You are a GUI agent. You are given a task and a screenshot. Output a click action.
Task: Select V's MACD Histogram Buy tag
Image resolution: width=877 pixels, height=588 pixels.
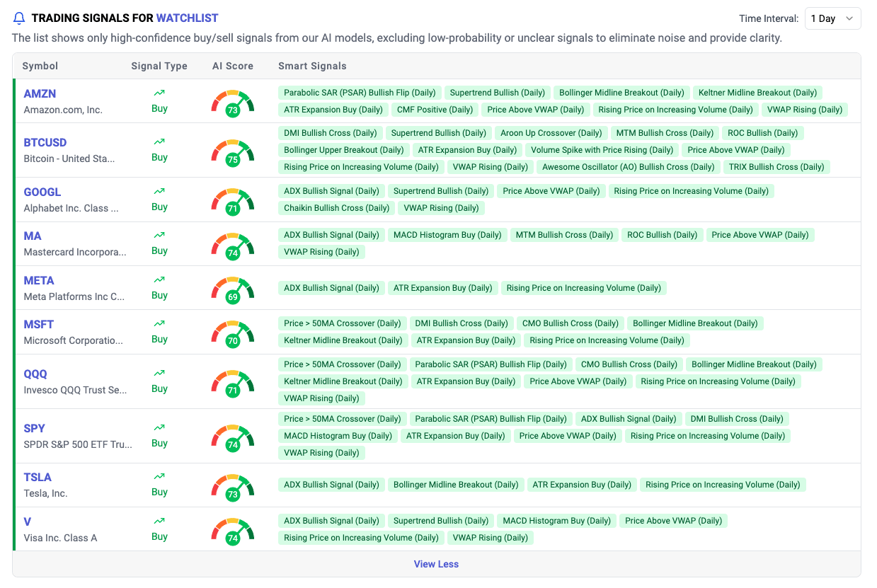click(556, 521)
